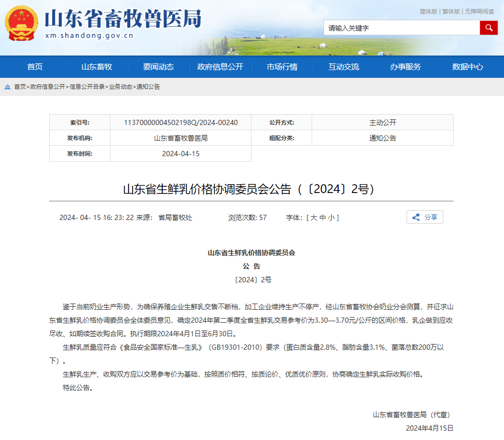This screenshot has width=504, height=440.
Task: Select the 市场行情 menu item
Action: click(x=282, y=66)
